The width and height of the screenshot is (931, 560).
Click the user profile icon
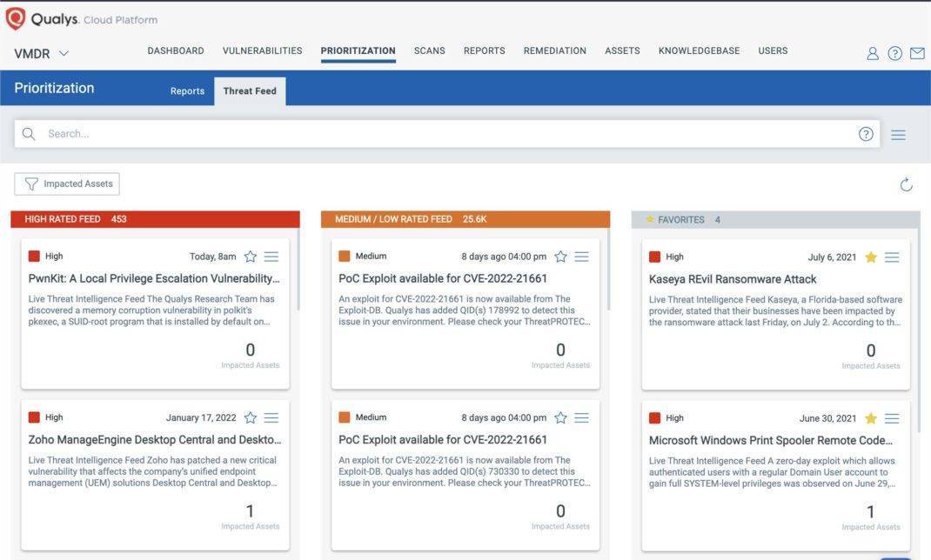(x=872, y=53)
